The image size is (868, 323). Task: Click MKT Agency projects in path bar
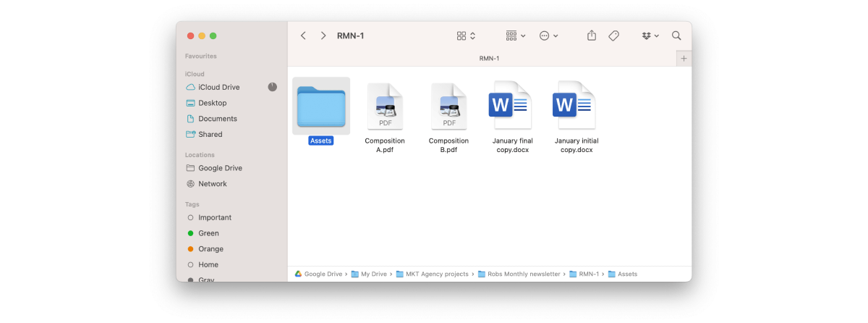[433, 274]
